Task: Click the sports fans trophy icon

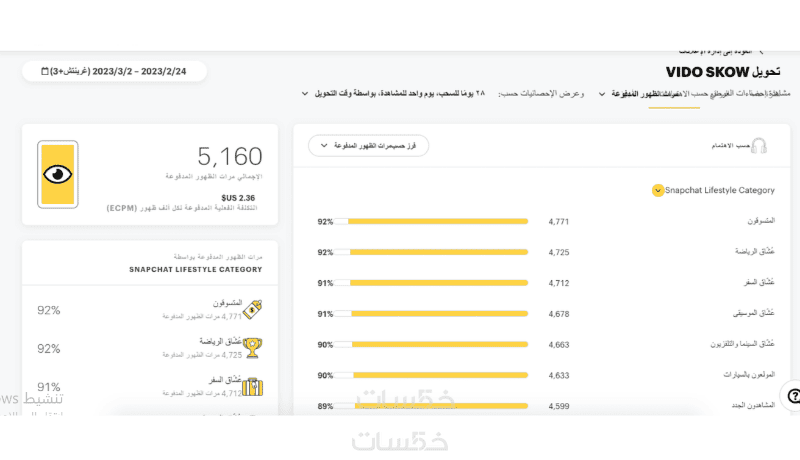Action: pyautogui.click(x=253, y=347)
